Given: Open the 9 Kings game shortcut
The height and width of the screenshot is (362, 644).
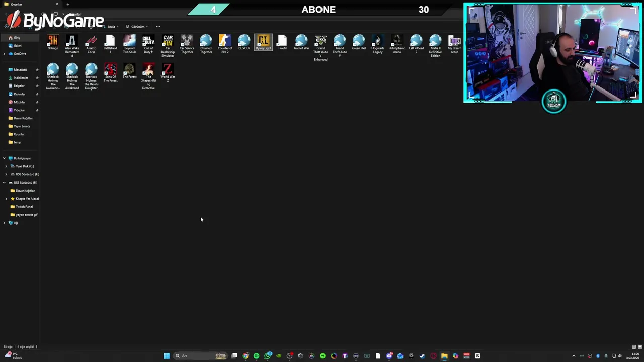Looking at the screenshot, I should coord(53,42).
